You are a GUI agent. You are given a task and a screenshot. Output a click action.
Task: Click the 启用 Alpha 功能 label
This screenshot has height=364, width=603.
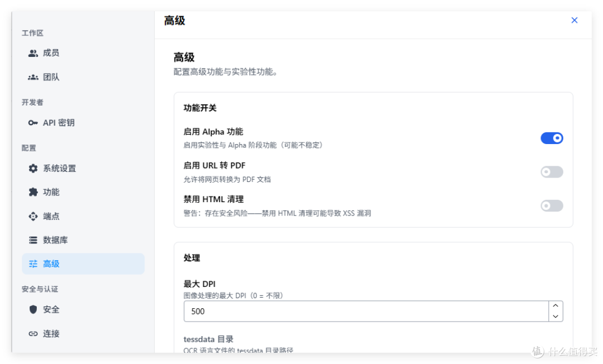[213, 132]
